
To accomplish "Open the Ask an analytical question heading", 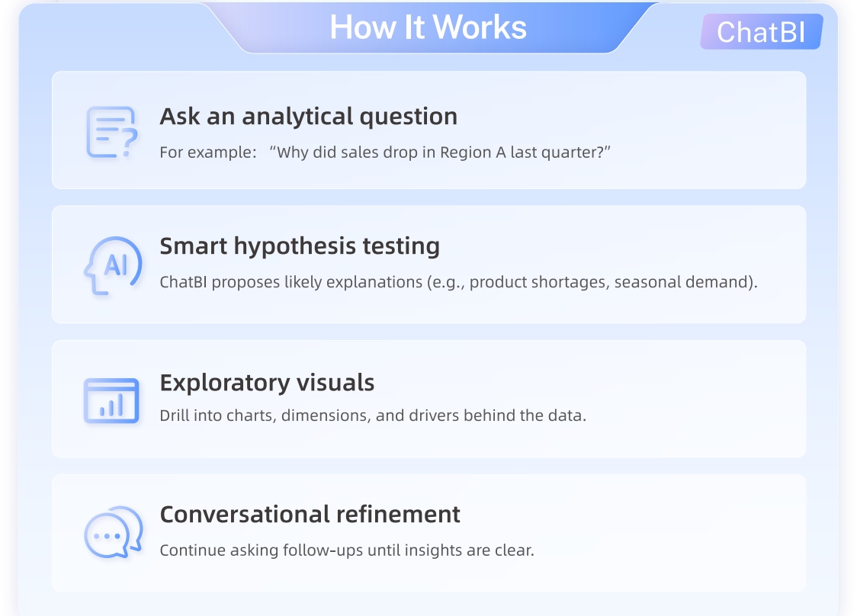I will 308,117.
